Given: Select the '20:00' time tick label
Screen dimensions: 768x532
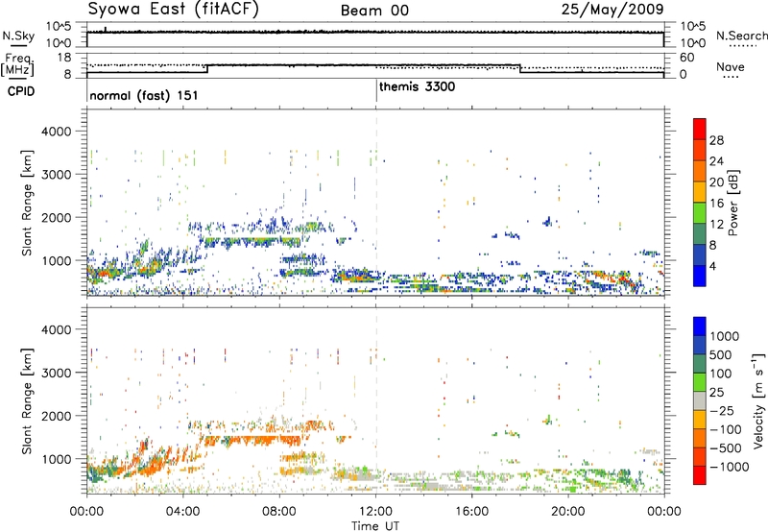Looking at the screenshot, I should click(568, 512).
